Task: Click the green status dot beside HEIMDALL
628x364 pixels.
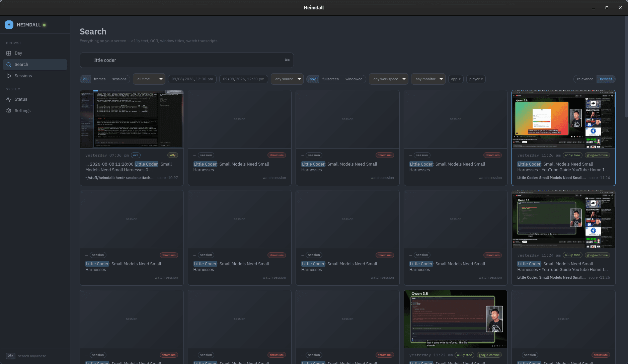Action: tap(44, 25)
